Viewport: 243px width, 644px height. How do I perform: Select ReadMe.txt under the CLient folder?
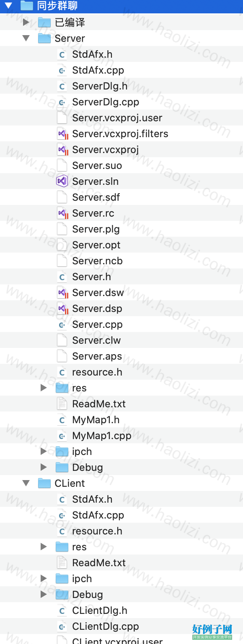click(x=99, y=563)
